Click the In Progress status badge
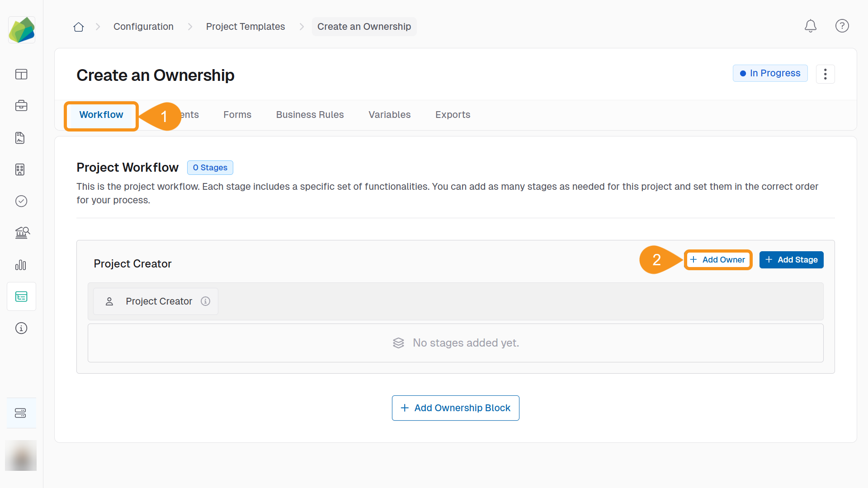868x488 pixels. click(770, 73)
